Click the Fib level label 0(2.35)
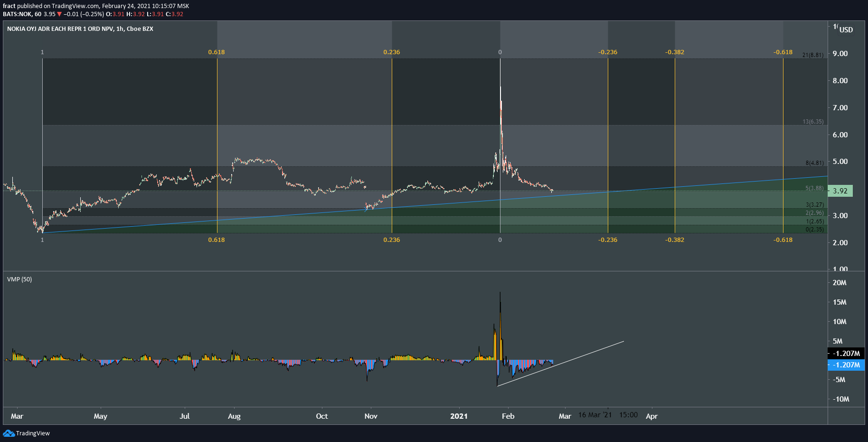The height and width of the screenshot is (442, 868). click(814, 230)
